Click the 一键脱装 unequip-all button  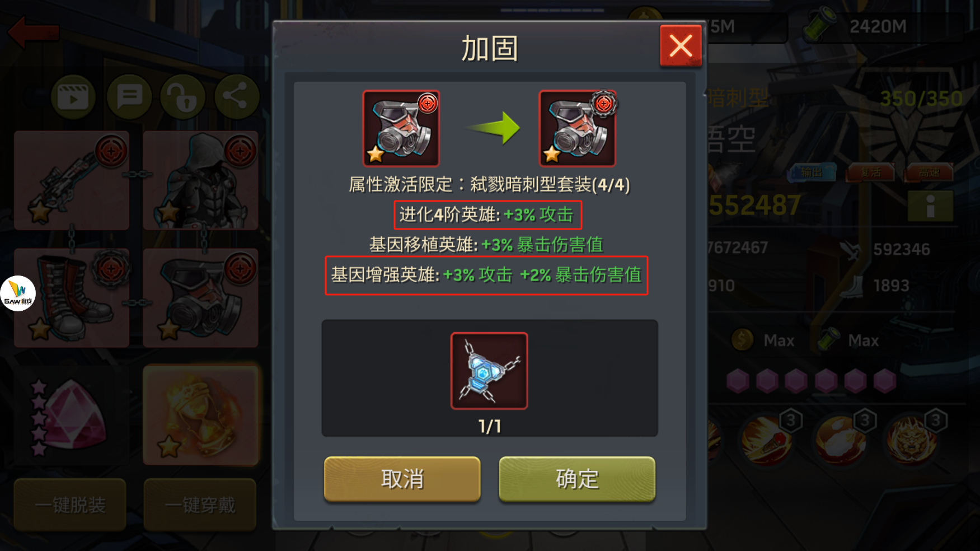tap(70, 505)
